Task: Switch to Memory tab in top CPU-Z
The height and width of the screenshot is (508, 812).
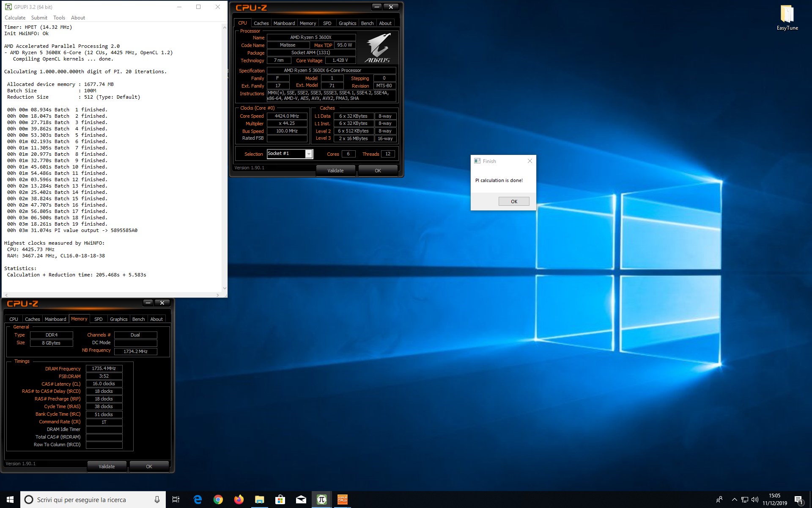Action: (x=308, y=23)
